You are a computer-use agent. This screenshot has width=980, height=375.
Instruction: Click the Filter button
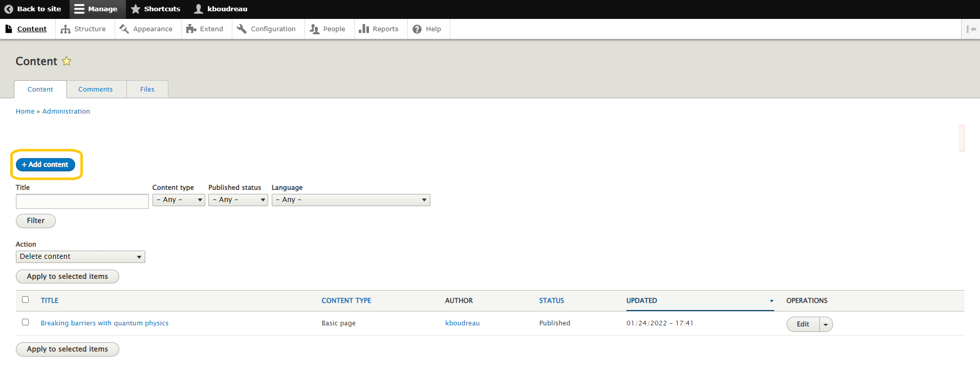point(36,221)
